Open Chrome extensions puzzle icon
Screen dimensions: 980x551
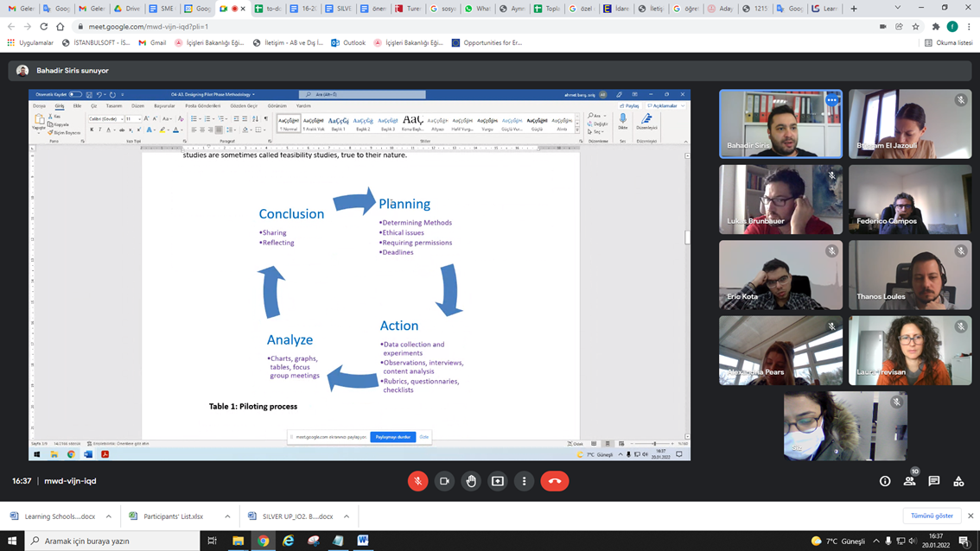tap(935, 27)
